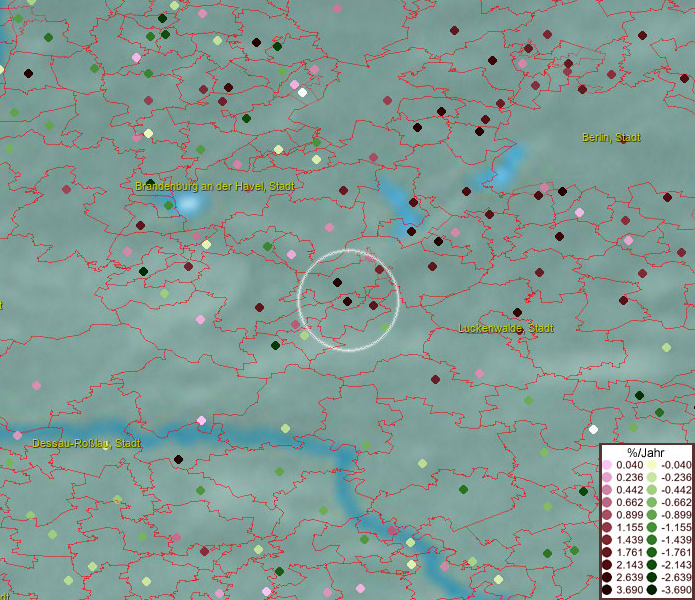
Task: Select the -2.639 legend color swatch
Action: point(652,577)
